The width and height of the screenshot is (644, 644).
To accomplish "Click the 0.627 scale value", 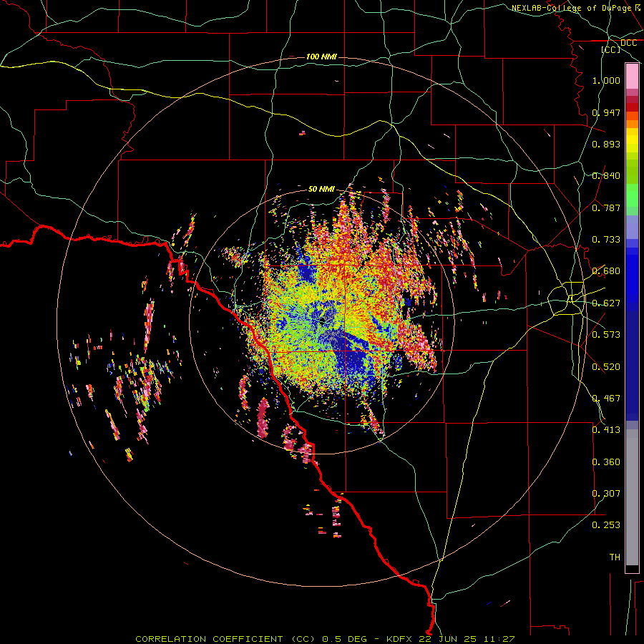I will pyautogui.click(x=606, y=303).
